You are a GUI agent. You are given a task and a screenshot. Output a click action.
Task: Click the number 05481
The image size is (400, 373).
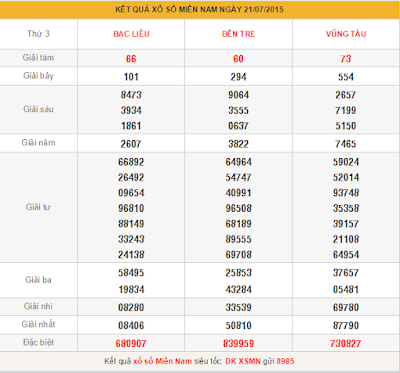pyautogui.click(x=346, y=289)
